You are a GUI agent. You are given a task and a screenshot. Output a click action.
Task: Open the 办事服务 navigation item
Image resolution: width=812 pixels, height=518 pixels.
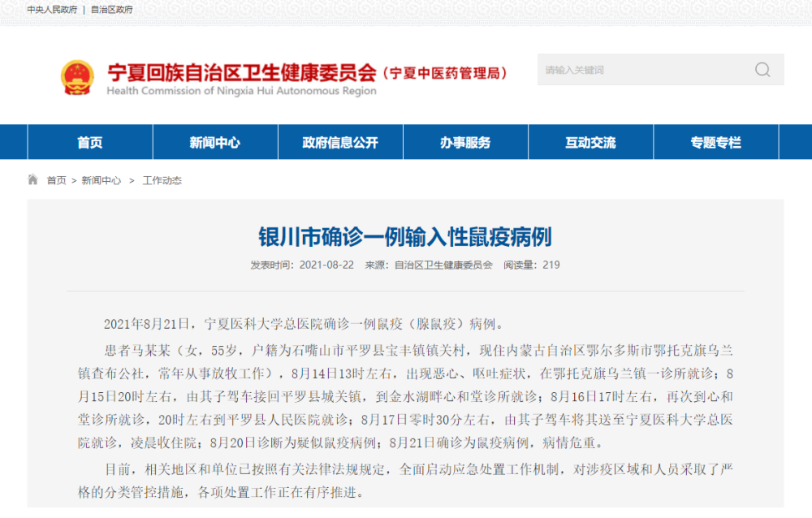coord(465,143)
